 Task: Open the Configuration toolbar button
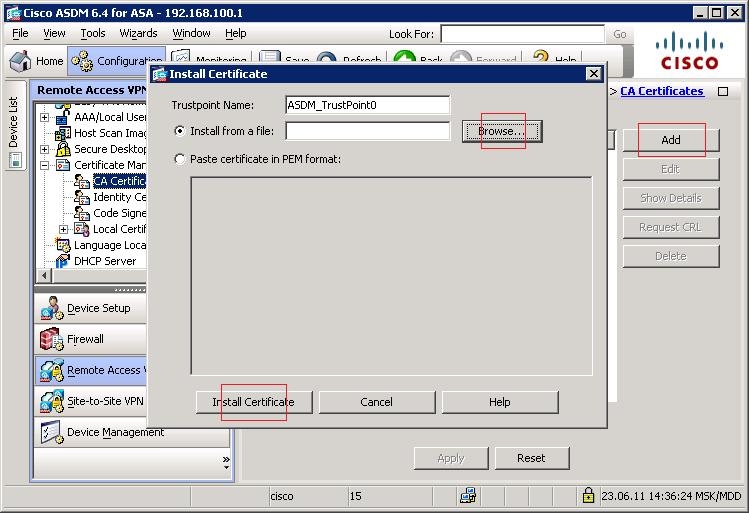point(116,61)
